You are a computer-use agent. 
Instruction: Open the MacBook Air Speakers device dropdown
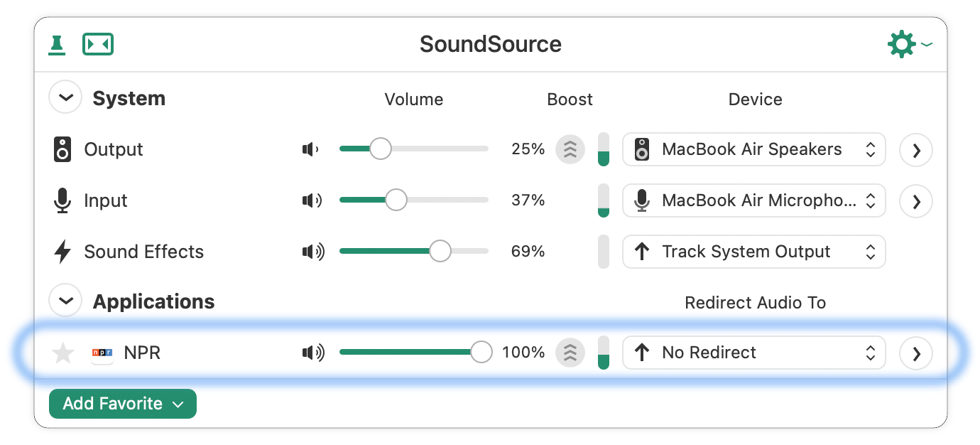point(754,149)
